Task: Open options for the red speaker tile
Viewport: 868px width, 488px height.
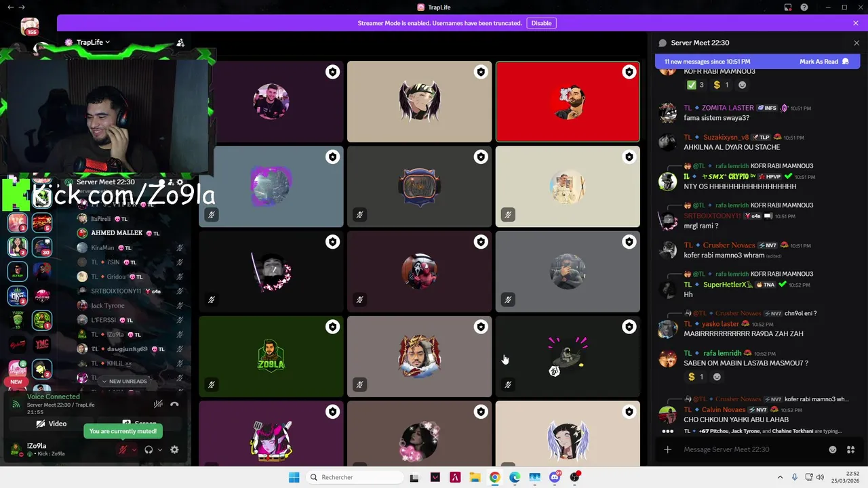Action: (629, 72)
